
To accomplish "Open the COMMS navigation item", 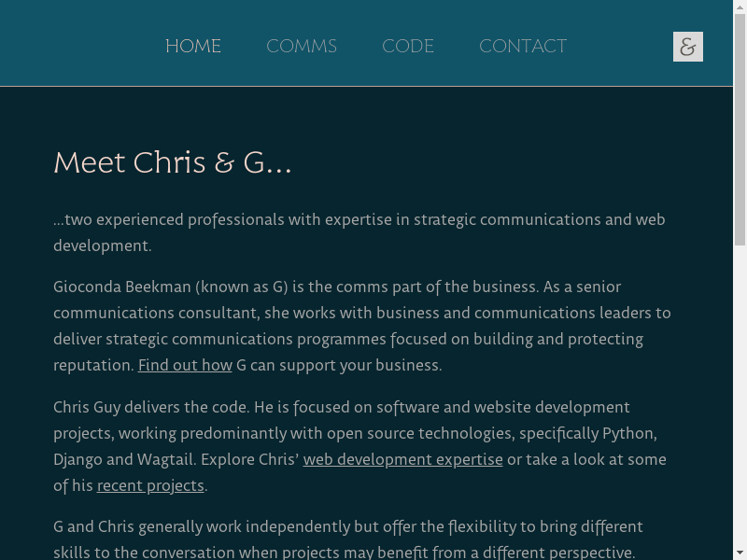I will click(302, 47).
